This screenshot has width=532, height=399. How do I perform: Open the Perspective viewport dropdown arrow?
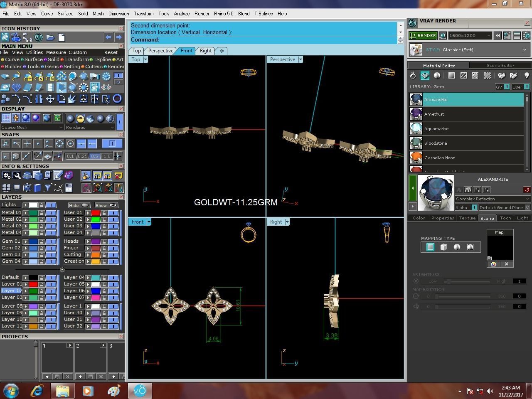click(300, 59)
